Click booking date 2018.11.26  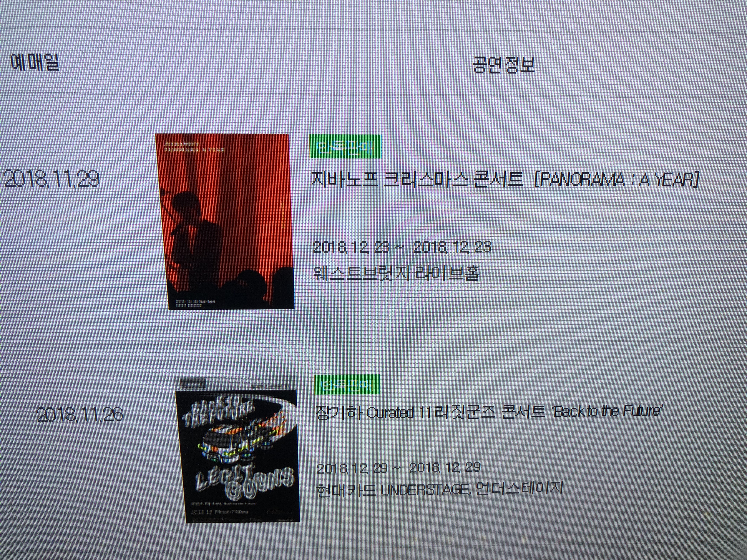(x=79, y=414)
